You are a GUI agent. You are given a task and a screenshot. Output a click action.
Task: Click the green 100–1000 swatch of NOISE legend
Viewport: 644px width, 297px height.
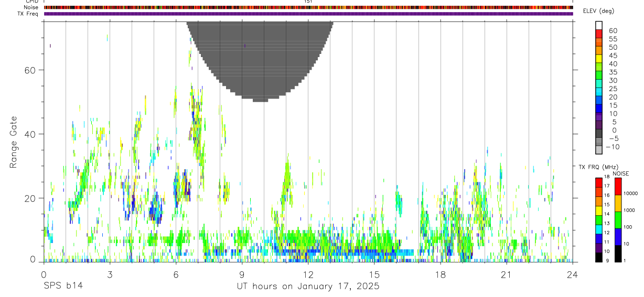click(618, 220)
